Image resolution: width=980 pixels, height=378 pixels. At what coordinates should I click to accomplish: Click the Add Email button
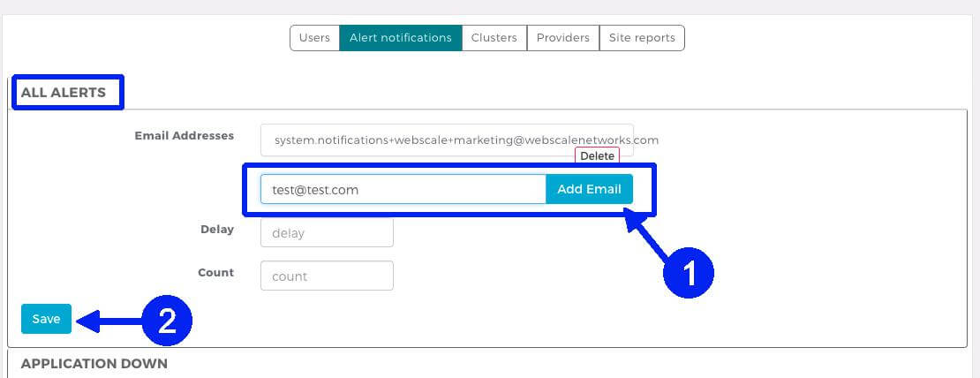589,189
